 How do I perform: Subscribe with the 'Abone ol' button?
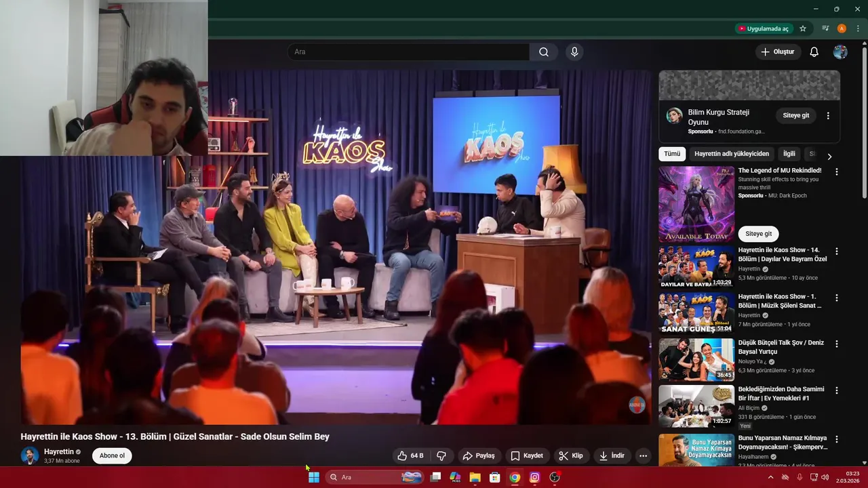coord(112,455)
